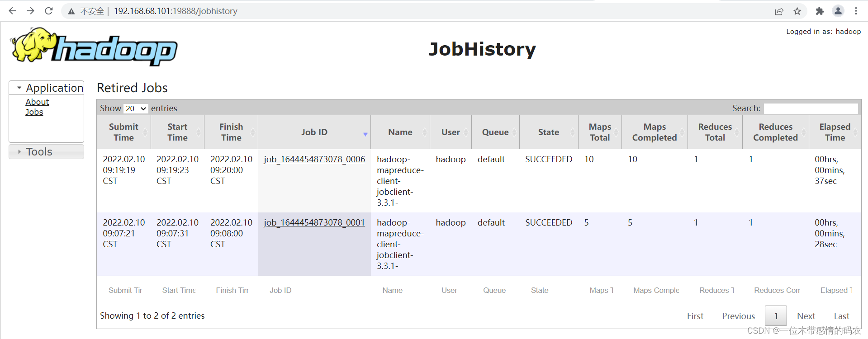
Task: Open the Show entries count dropdown
Action: [136, 108]
